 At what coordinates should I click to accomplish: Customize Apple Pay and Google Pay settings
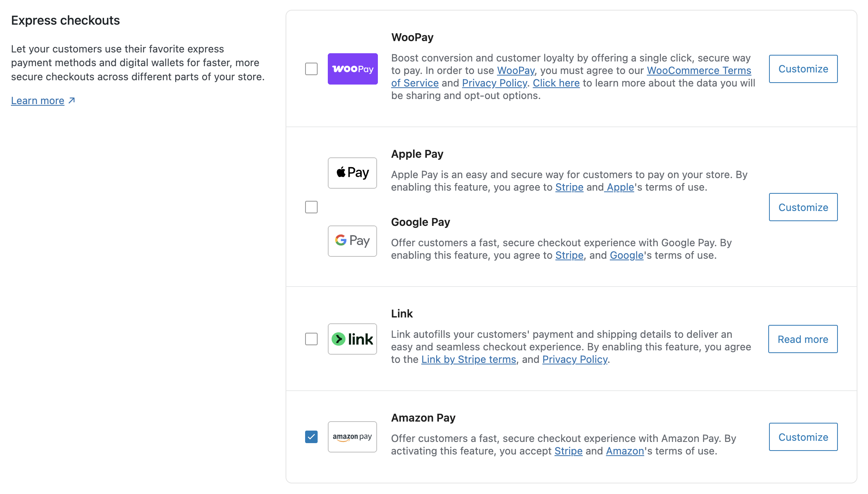tap(803, 207)
